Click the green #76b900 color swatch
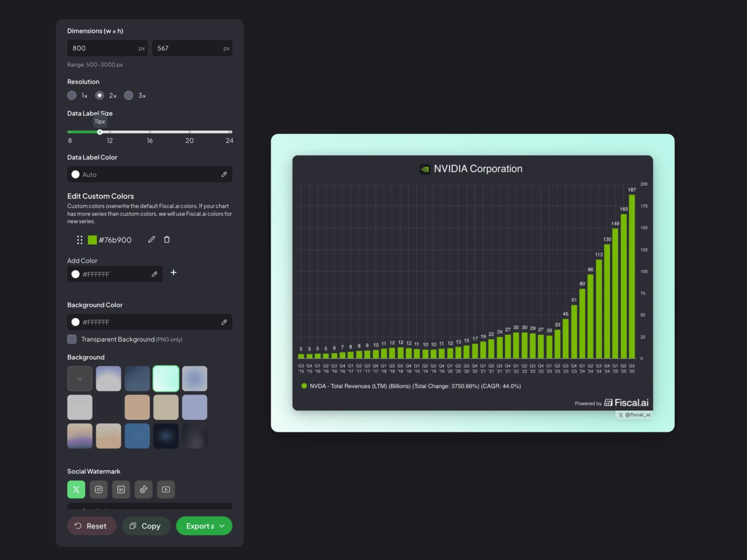Viewport: 747px width, 560px height. (92, 240)
